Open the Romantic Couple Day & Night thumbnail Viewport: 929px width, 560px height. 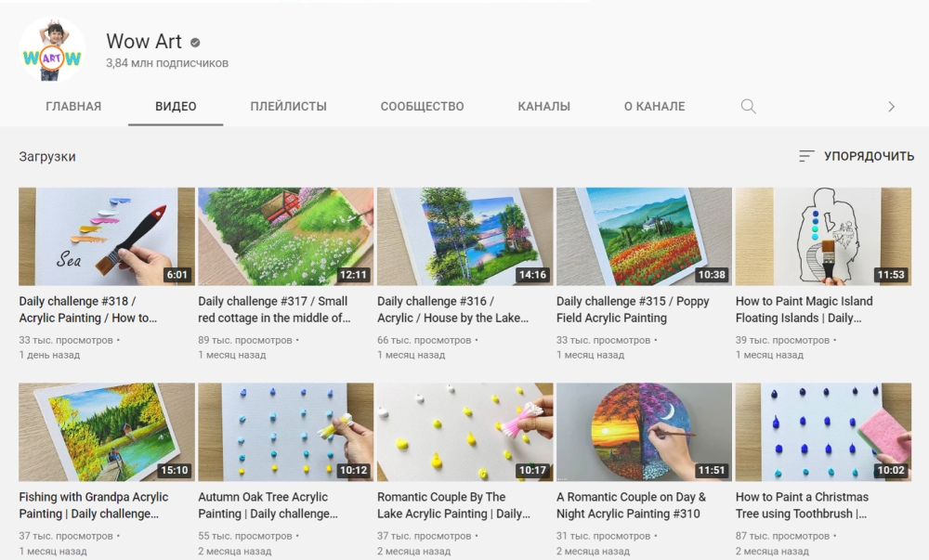click(x=644, y=432)
